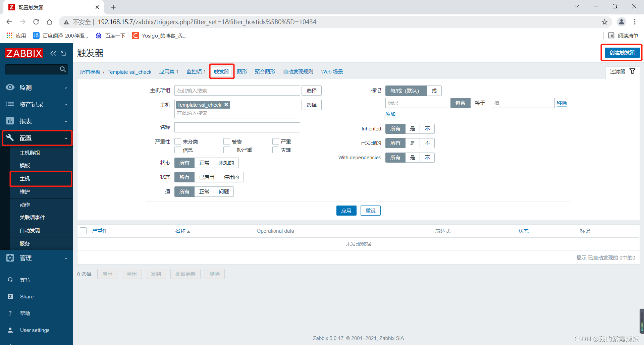Click the ZABBIX logo
The height and width of the screenshot is (345, 644).
coord(24,53)
